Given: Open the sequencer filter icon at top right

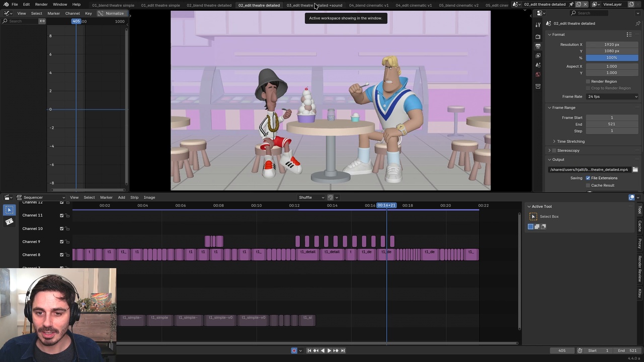Looking at the screenshot, I should (631, 198).
